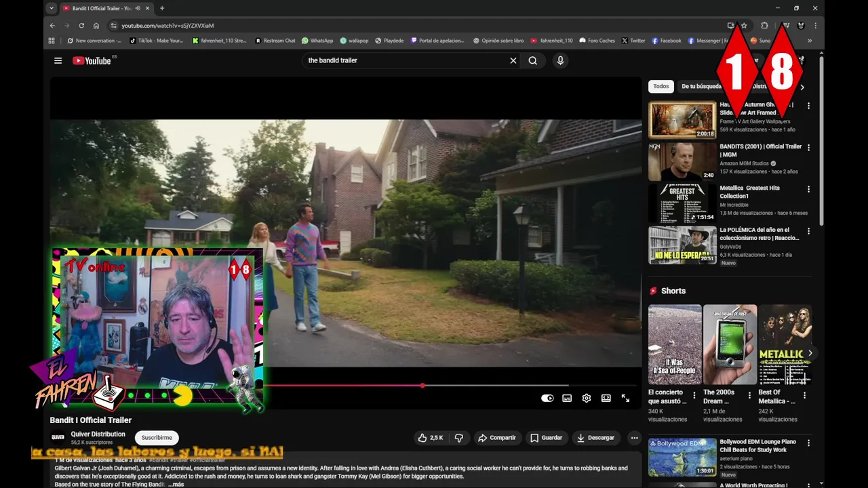Open the Chrome extensions puzzle icon

764,26
